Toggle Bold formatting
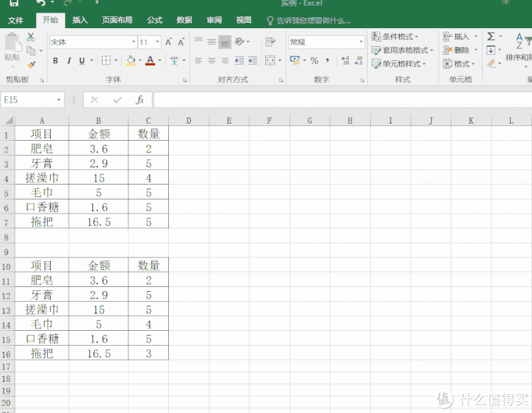Screen dimensions: 532x413 click(x=56, y=61)
